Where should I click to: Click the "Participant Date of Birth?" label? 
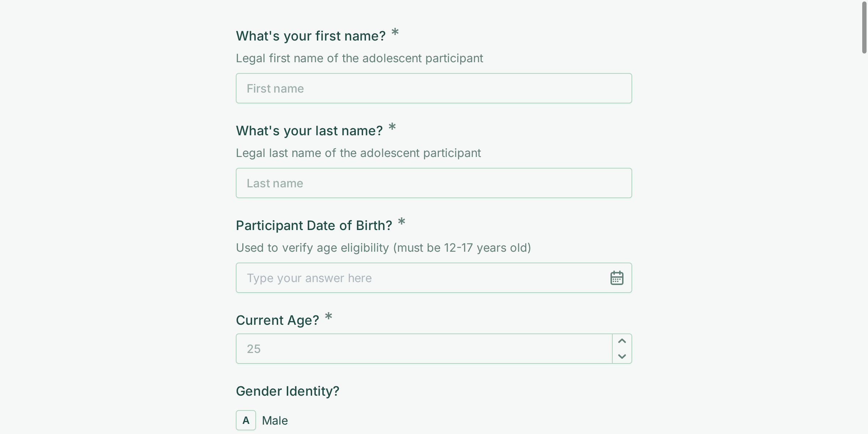(x=314, y=225)
